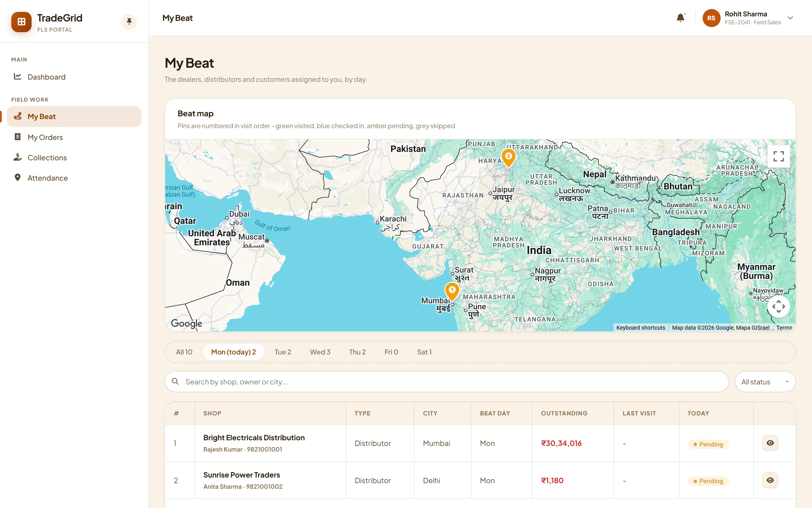Click Pending status for Bright Electricals
This screenshot has width=812, height=508.
[708, 444]
